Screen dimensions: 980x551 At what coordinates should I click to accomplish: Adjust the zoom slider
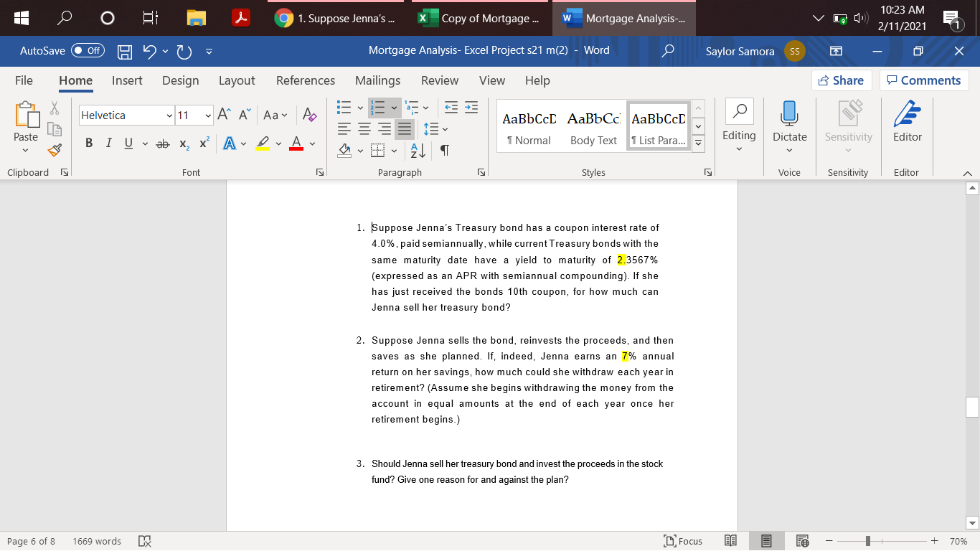click(x=869, y=541)
